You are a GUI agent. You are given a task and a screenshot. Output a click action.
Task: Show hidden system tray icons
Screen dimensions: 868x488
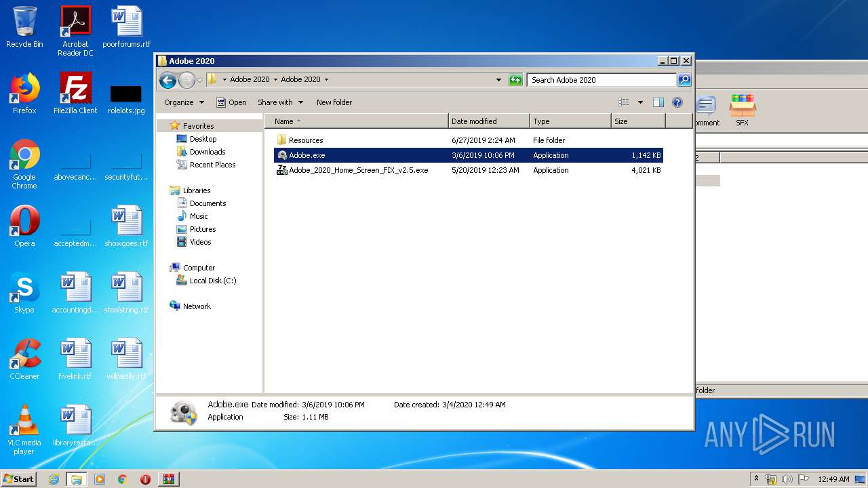(757, 479)
